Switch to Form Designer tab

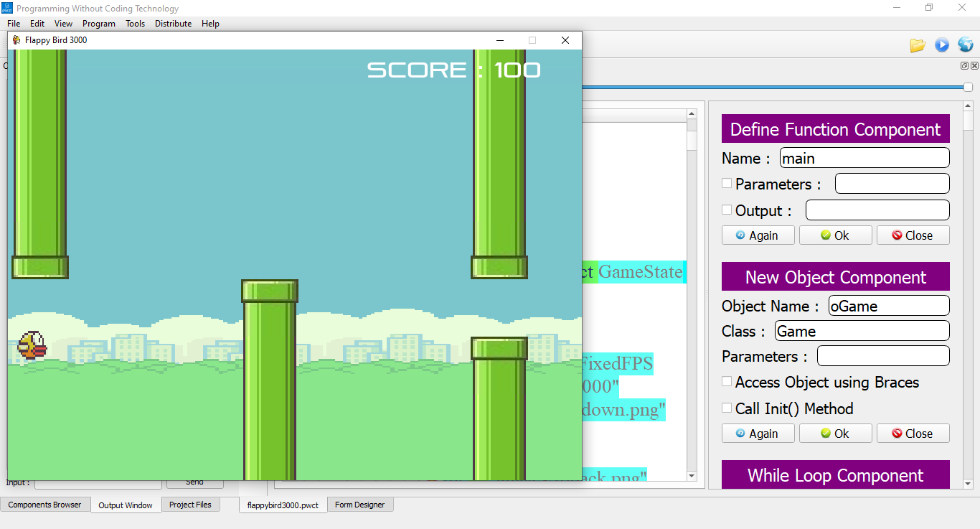pyautogui.click(x=359, y=505)
